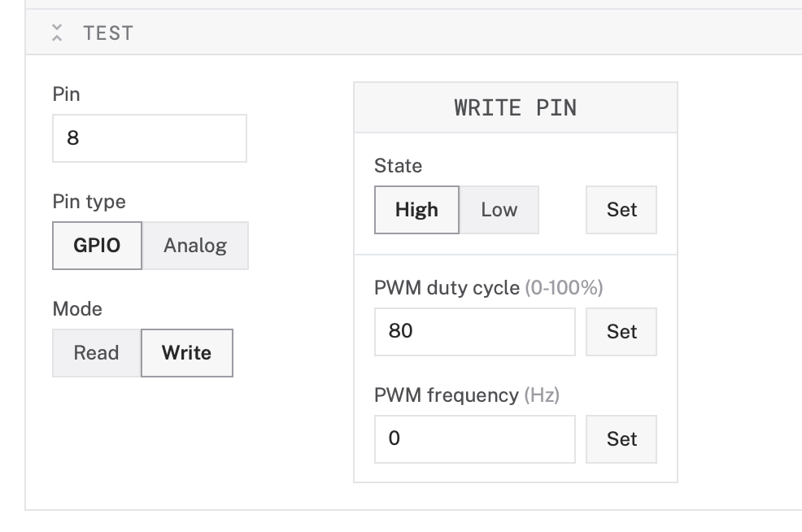The height and width of the screenshot is (532, 802).
Task: Focus the Pin number input field
Action: (x=149, y=138)
